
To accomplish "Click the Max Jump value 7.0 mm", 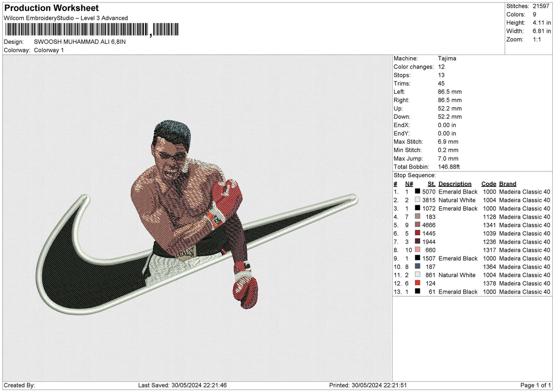I will (x=448, y=159).
